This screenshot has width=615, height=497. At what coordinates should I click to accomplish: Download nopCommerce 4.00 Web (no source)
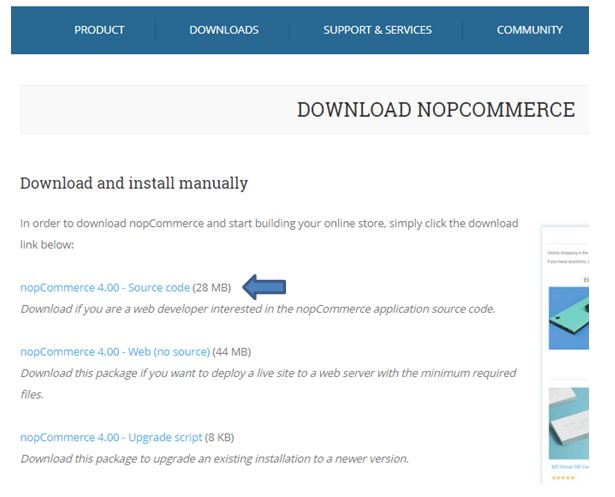click(x=115, y=351)
